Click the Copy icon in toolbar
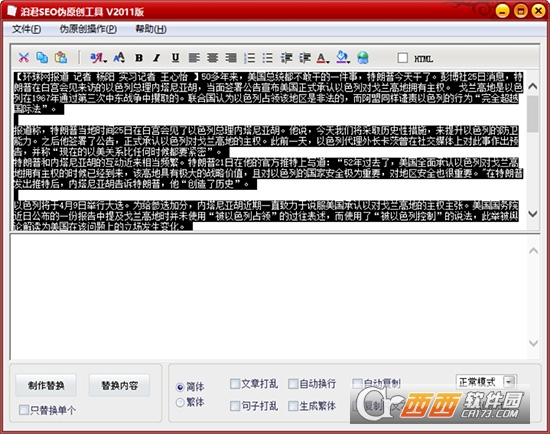 42,58
